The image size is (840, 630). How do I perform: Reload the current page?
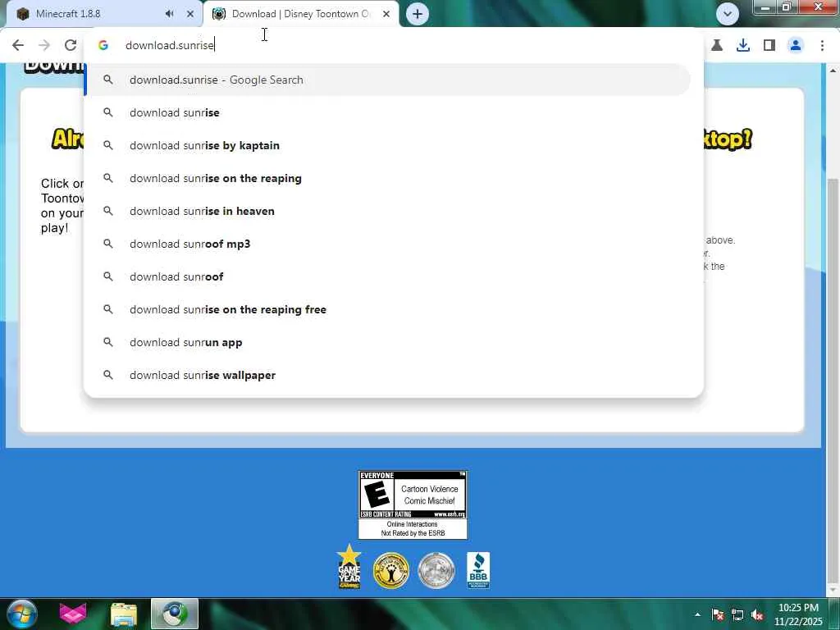71,45
